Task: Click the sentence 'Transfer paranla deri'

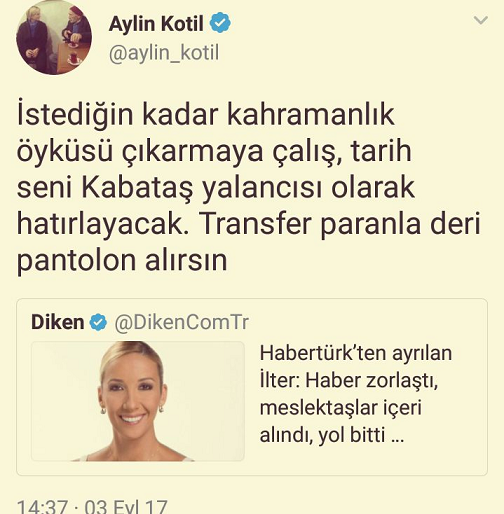Action: (x=341, y=224)
